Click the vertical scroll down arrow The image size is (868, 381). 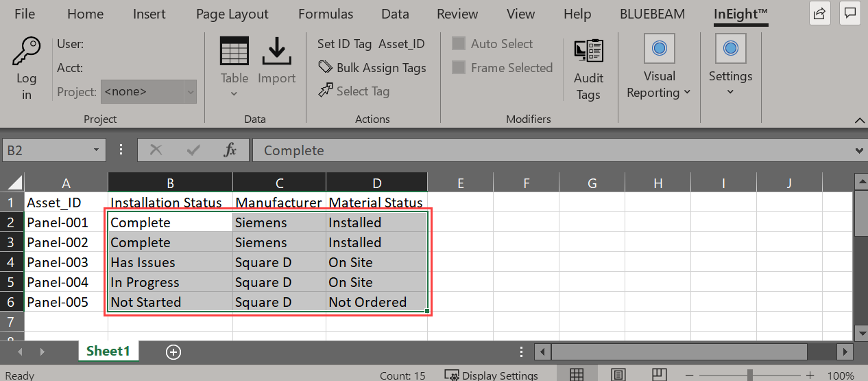click(x=860, y=334)
